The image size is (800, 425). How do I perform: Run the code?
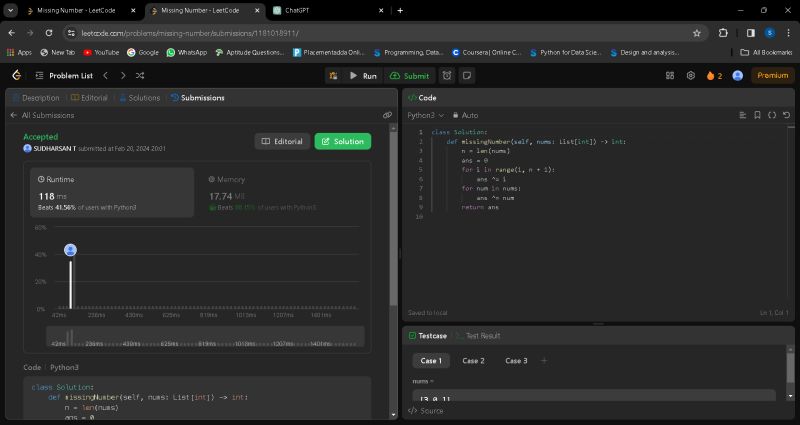[363, 76]
